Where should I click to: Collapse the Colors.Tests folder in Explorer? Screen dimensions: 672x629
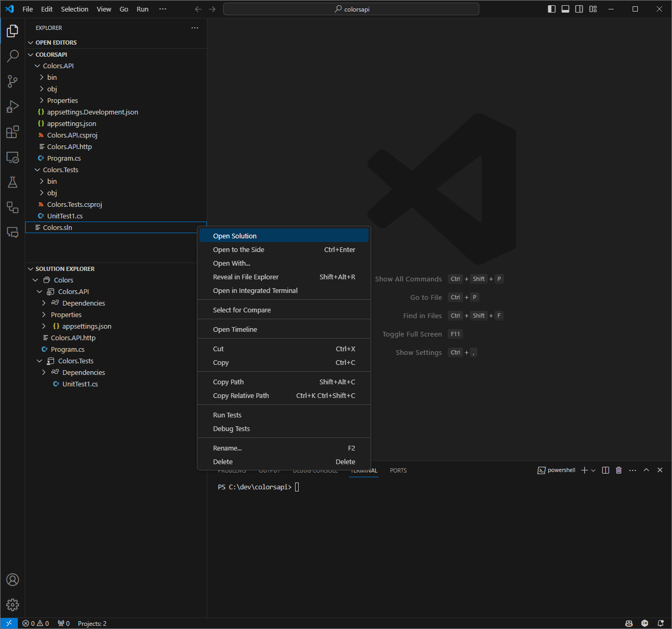tap(37, 170)
